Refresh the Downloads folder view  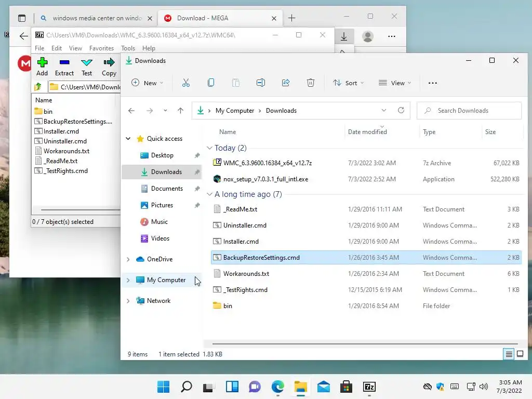401,110
